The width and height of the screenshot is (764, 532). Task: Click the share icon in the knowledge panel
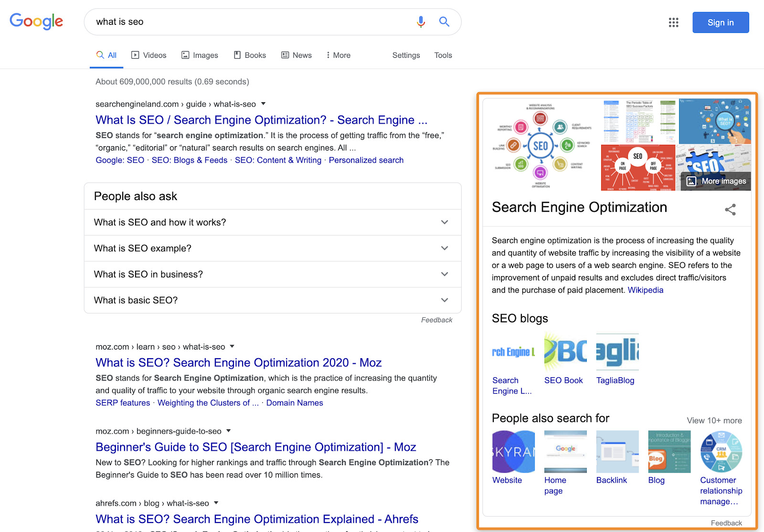pyautogui.click(x=730, y=210)
